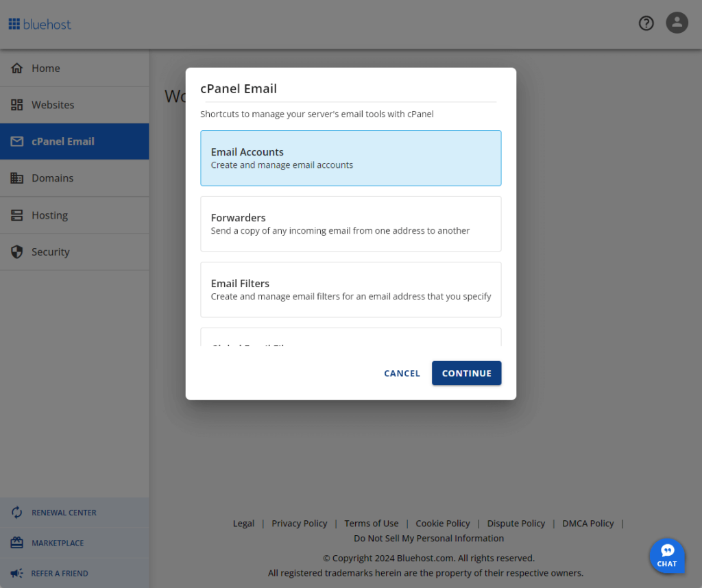The image size is (702, 588).
Task: Click Do Not Sell My Personal Information
Action: [x=429, y=539]
